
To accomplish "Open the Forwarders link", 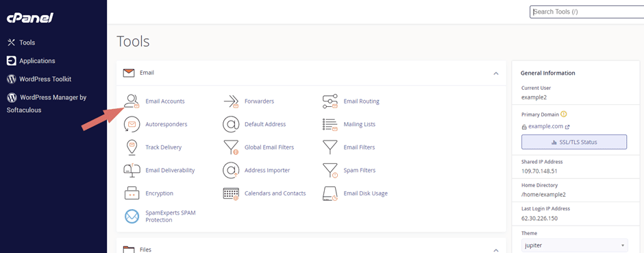I will (x=259, y=101).
